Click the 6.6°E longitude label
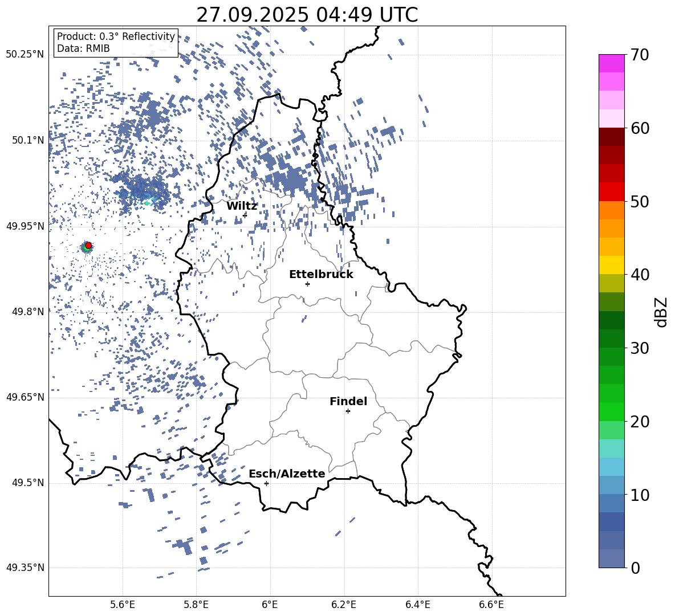The image size is (675, 616). pos(491,605)
